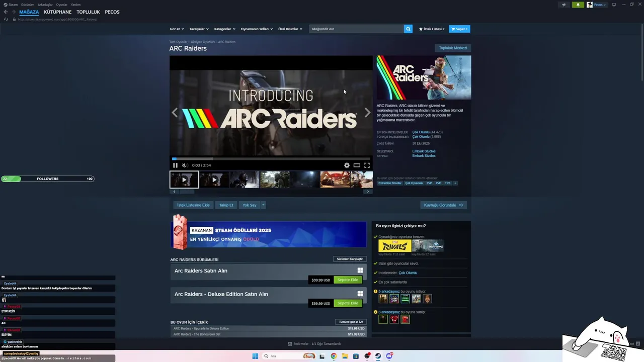Click the green notifications bell
The height and width of the screenshot is (362, 644).
(x=578, y=5)
